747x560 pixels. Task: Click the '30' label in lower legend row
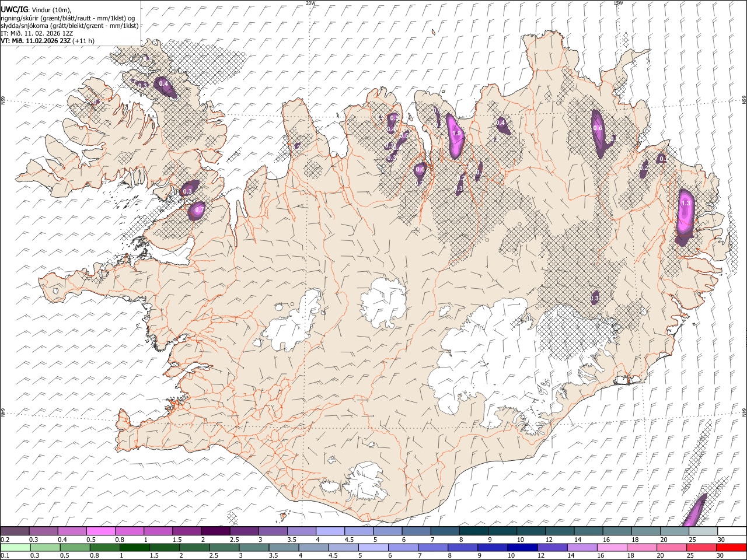721,556
